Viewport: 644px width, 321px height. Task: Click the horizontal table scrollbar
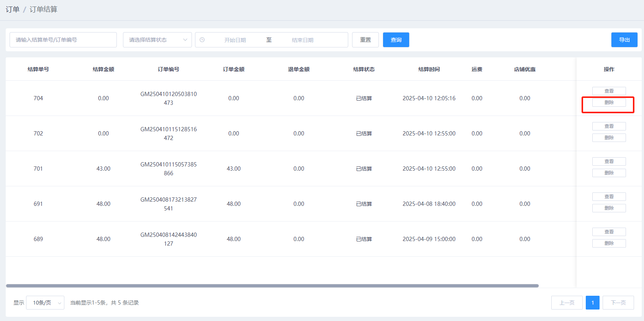point(272,286)
